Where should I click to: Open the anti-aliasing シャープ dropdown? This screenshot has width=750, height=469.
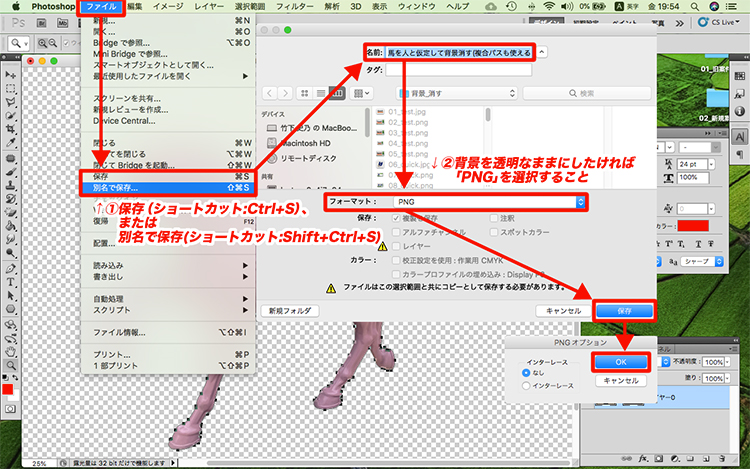702,261
